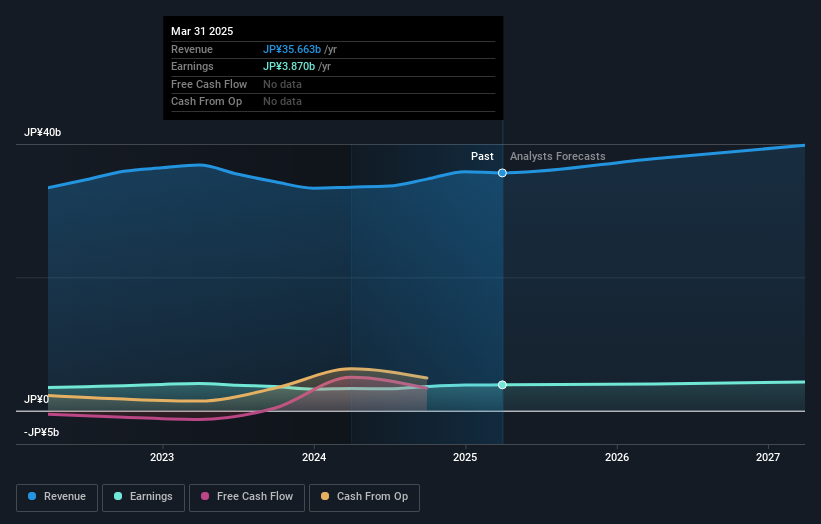Click the JP¥40b y-axis label

(42, 132)
